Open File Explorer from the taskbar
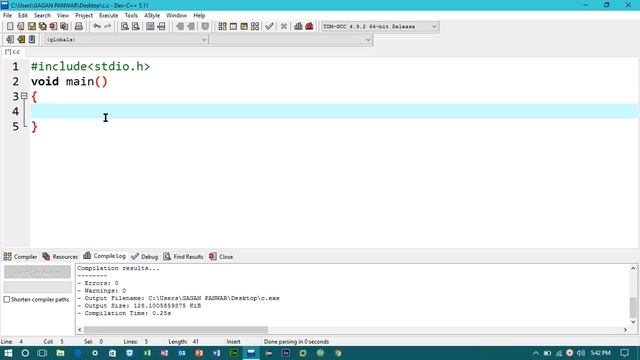640x360 pixels. click(60, 353)
